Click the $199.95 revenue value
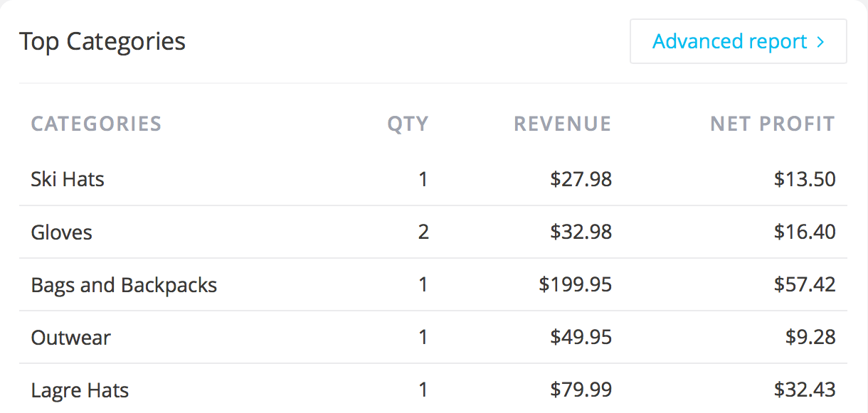The height and width of the screenshot is (413, 868). click(575, 285)
